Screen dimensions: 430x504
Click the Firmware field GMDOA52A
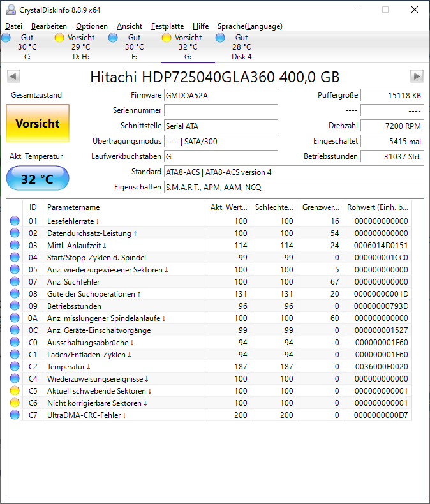point(221,96)
